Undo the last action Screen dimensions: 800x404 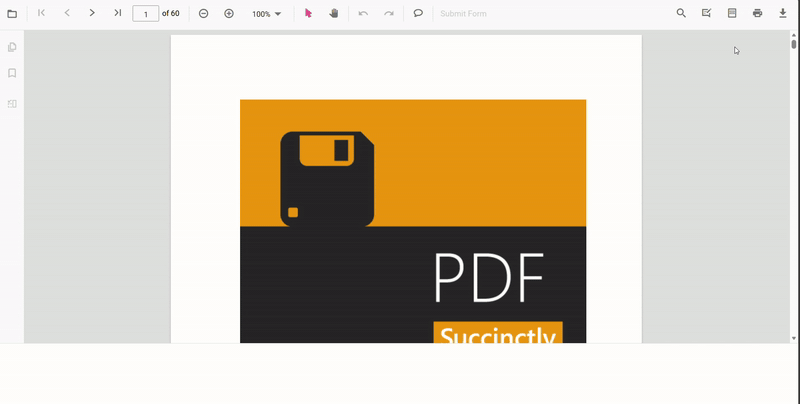click(363, 14)
